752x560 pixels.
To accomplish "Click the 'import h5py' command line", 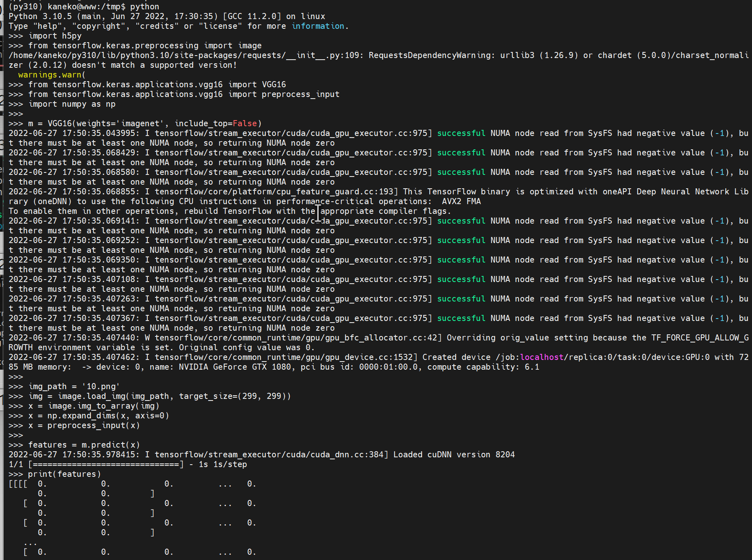I will pos(45,36).
